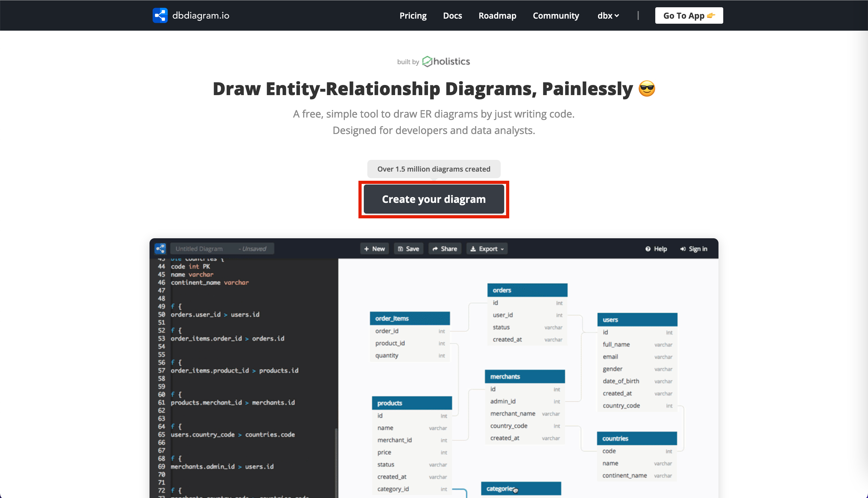The height and width of the screenshot is (498, 868).
Task: Go to the Roadmap page
Action: pos(497,16)
